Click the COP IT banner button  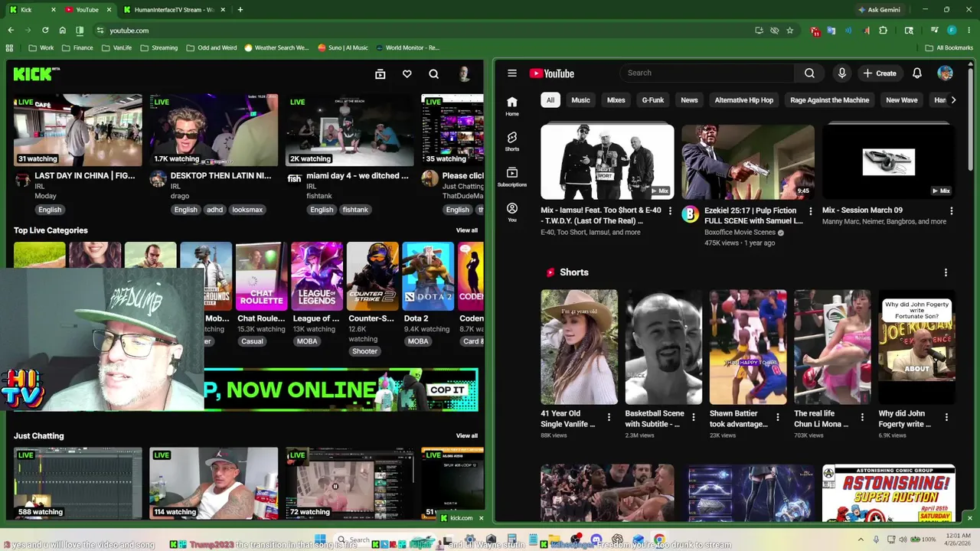447,390
